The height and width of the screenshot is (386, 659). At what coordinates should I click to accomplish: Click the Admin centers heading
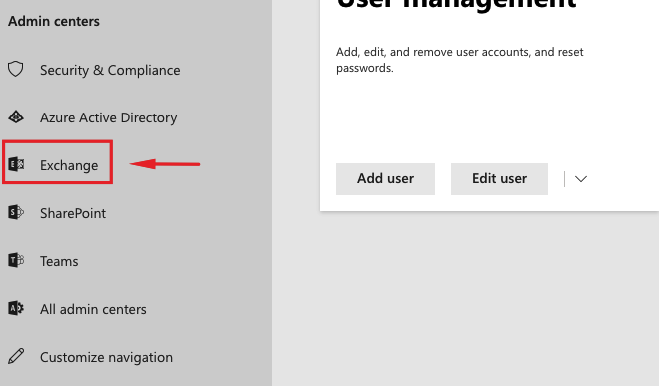tap(54, 21)
